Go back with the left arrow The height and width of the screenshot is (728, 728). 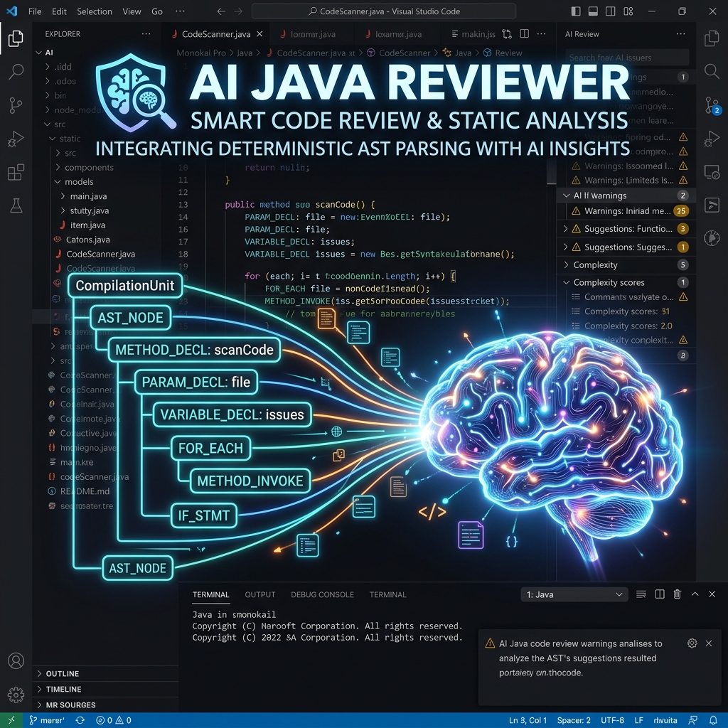222,11
